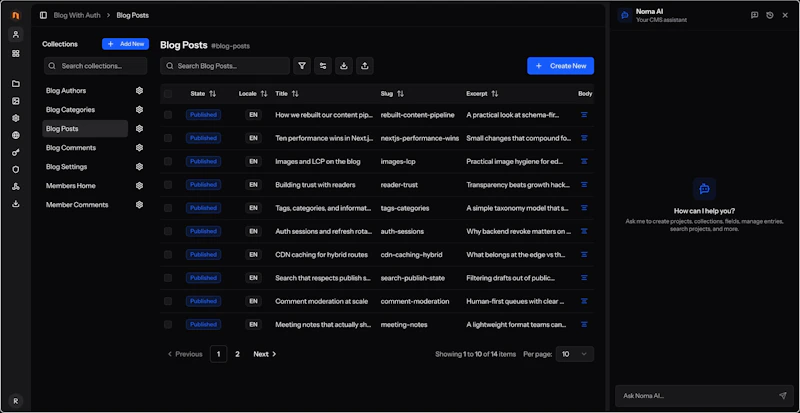This screenshot has width=800, height=413.
Task: Click the export upload icon in toolbar
Action: (365, 66)
